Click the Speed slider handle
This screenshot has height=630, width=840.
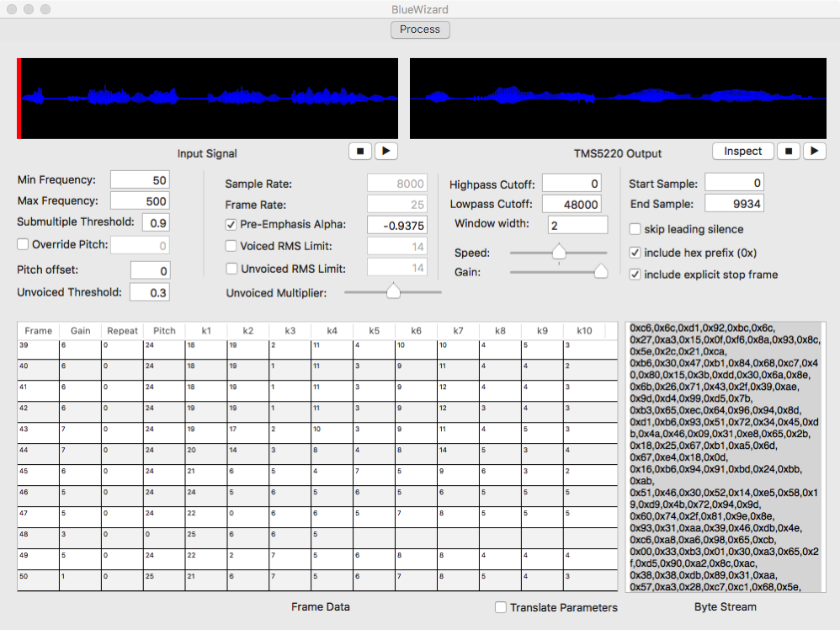coord(557,251)
